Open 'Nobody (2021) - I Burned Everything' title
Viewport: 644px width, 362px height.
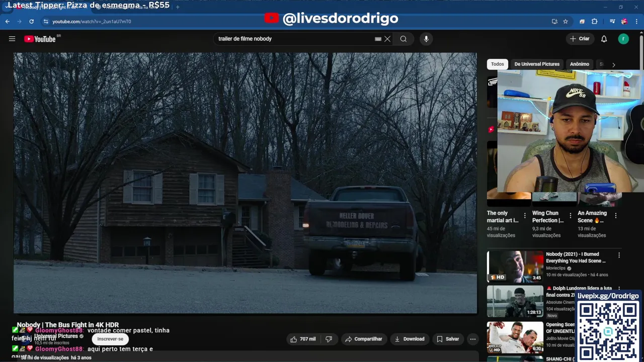tap(576, 257)
